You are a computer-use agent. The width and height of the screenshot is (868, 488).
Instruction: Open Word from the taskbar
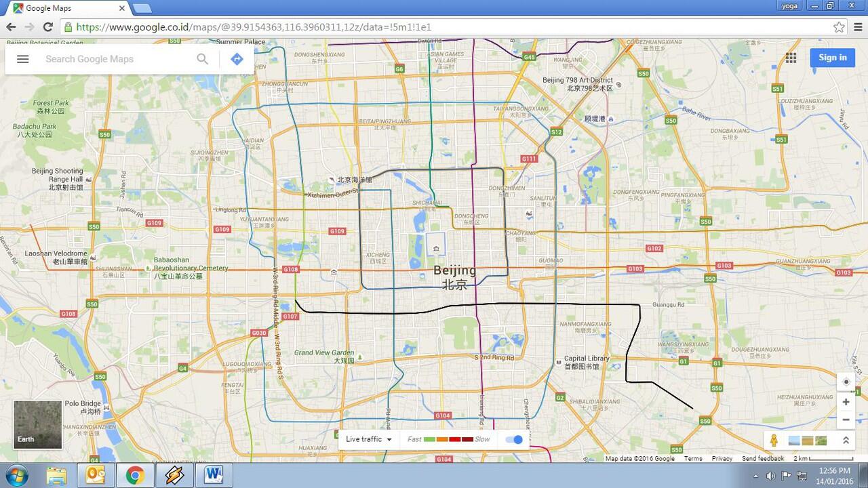coord(214,476)
